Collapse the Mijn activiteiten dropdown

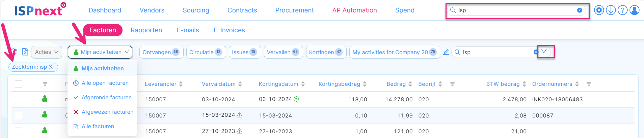[100, 52]
